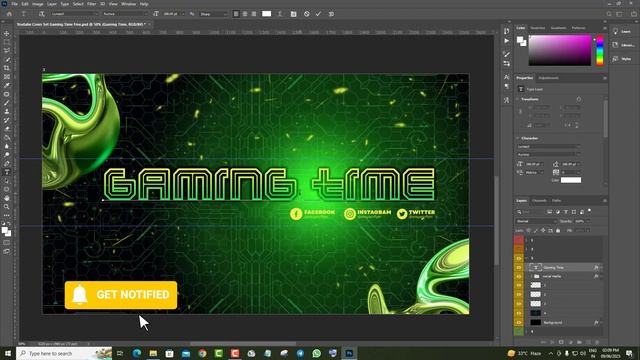This screenshot has width=640, height=360.
Task: Click text color swatch in options bar
Action: coord(267,14)
